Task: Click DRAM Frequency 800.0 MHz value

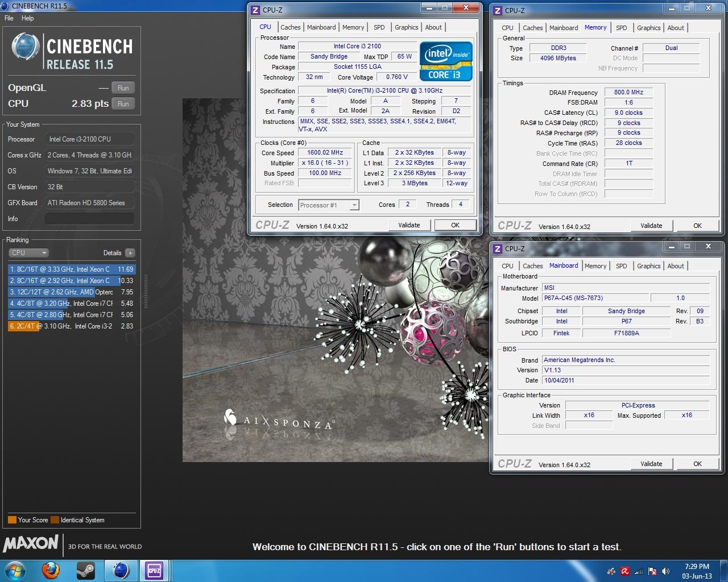Action: click(x=628, y=92)
